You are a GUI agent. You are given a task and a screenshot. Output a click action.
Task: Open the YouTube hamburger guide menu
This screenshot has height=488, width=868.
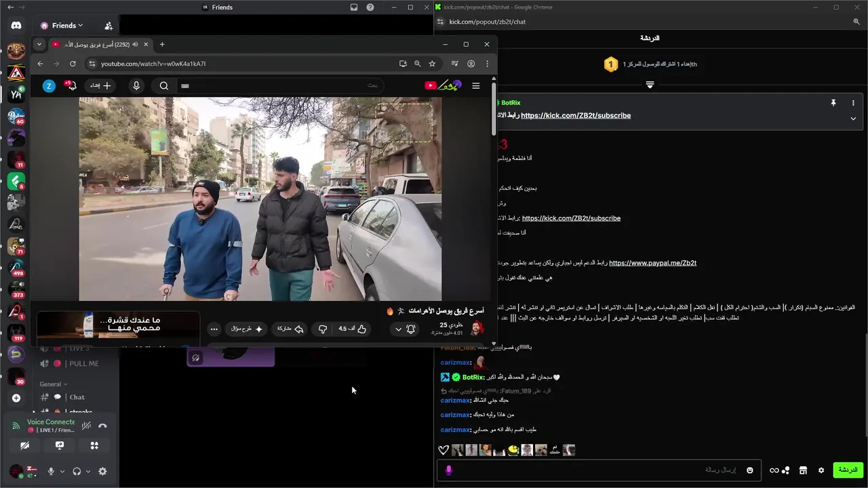(x=475, y=85)
